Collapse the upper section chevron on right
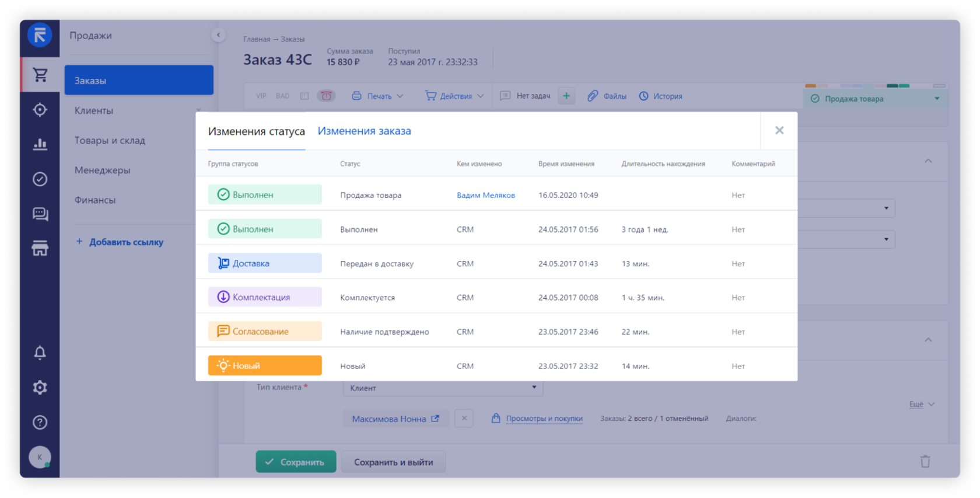This screenshot has width=980, height=498. [928, 161]
